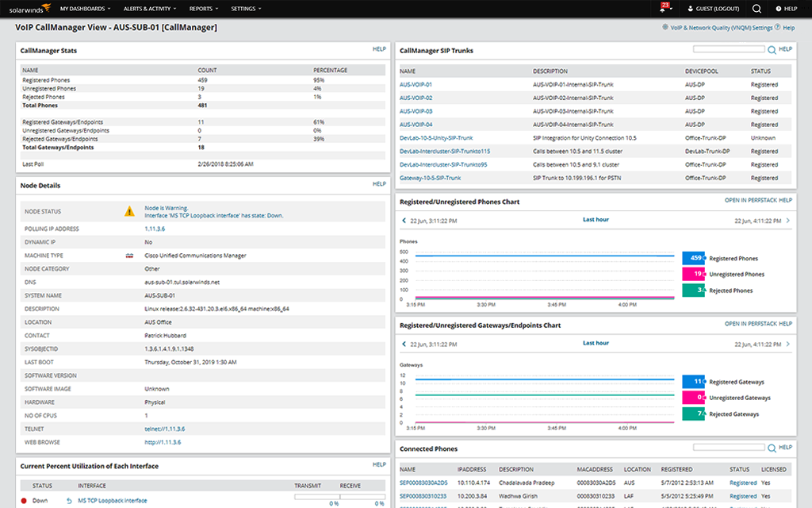Go to previous time range in Phones chart
This screenshot has height=508, width=812.
404,221
